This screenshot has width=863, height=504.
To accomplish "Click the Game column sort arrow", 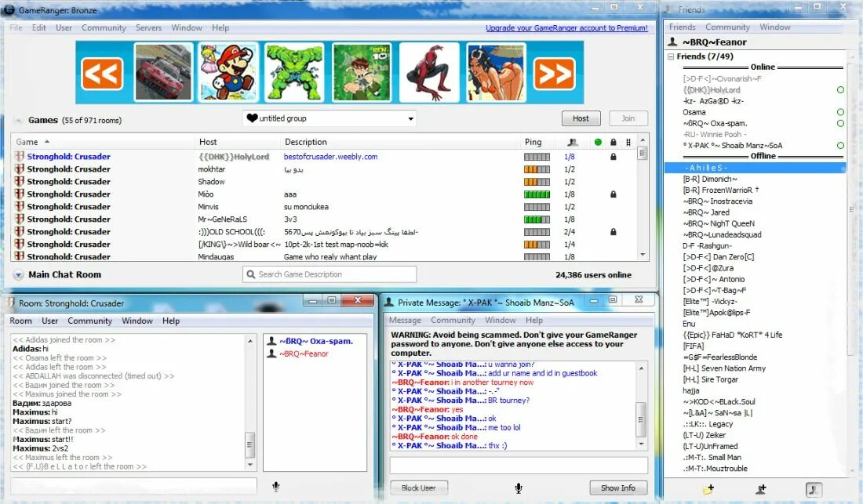I will pyautogui.click(x=47, y=142).
